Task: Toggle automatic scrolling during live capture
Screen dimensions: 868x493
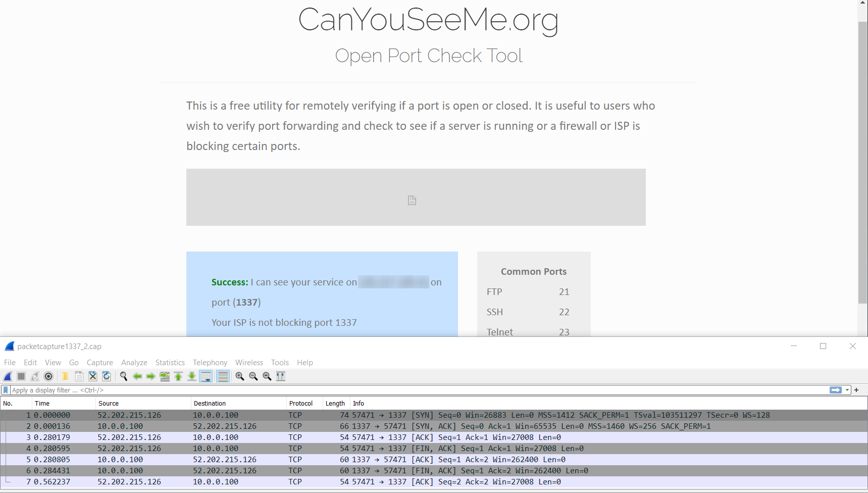Action: coord(206,376)
